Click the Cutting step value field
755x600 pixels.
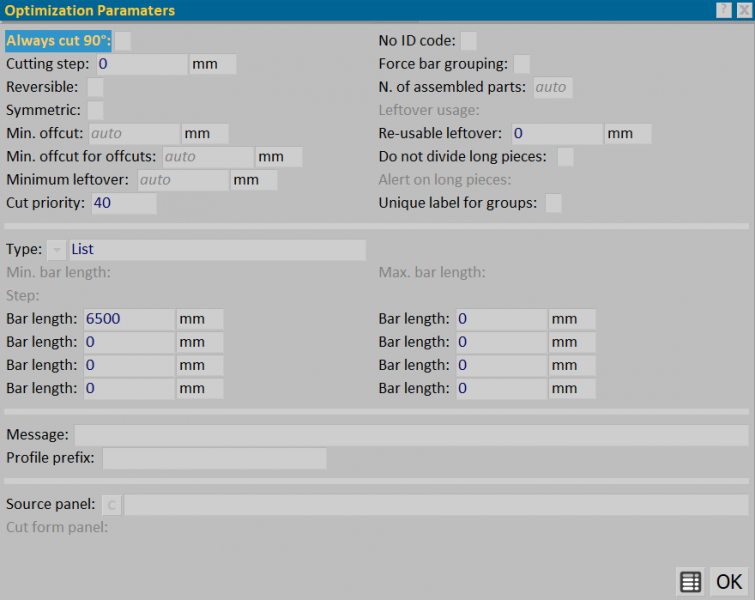click(142, 64)
